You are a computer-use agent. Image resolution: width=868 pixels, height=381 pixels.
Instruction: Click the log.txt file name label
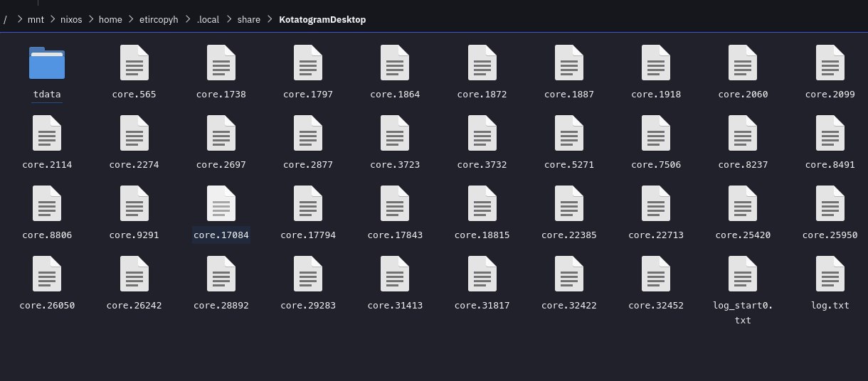pos(830,306)
